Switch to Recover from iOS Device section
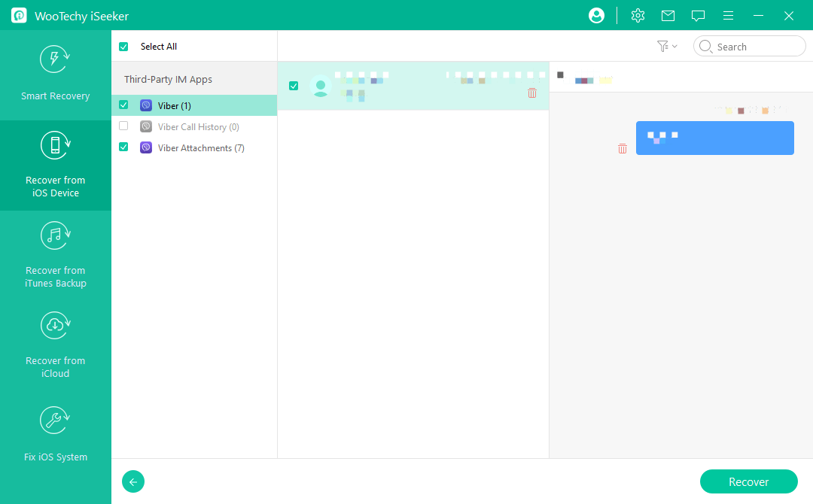This screenshot has width=813, height=504. [x=55, y=145]
